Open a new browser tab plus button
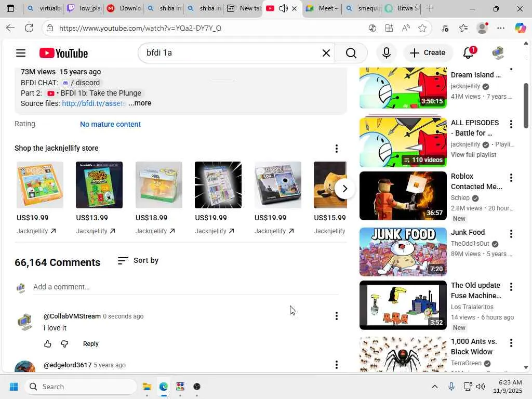 coord(430,8)
